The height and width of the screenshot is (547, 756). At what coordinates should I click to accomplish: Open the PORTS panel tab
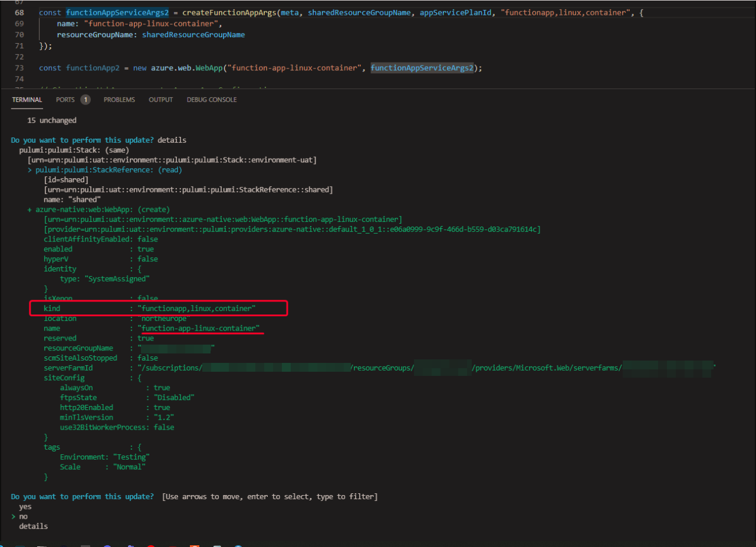tap(65, 100)
